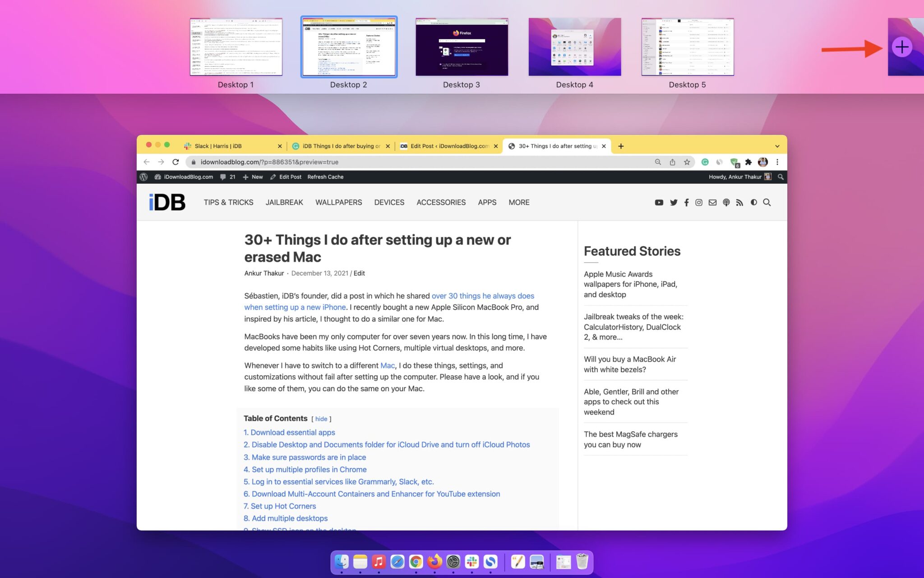Expand the Chrome tab search chevron
Screen dimensions: 924x578
tap(777, 146)
